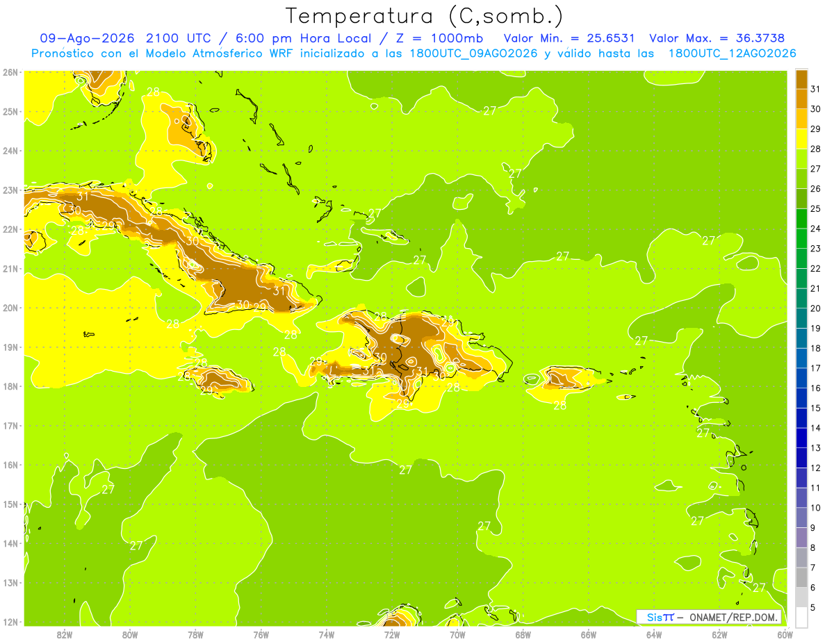
Task: Click the 80W longitude axis label
Action: 130,634
